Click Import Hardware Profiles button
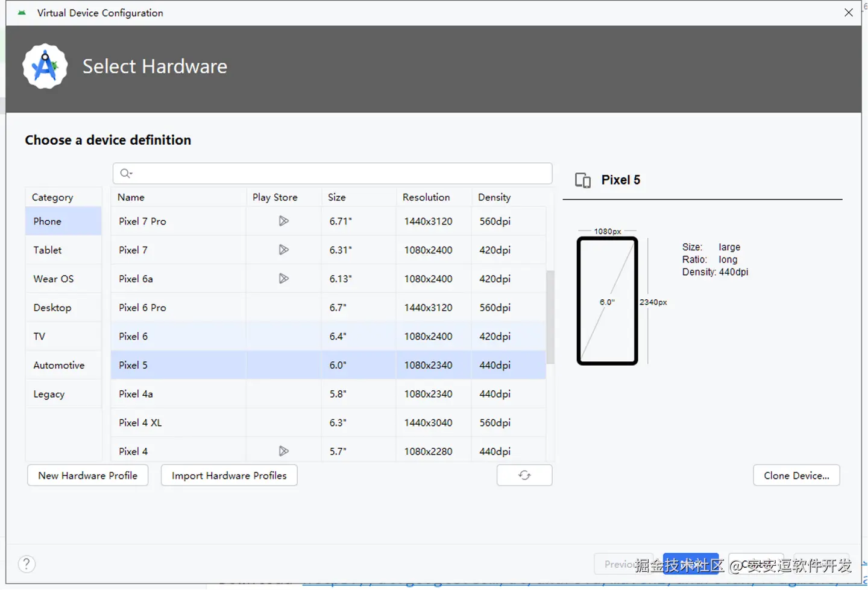Viewport: 868px width, 590px height. 229,475
